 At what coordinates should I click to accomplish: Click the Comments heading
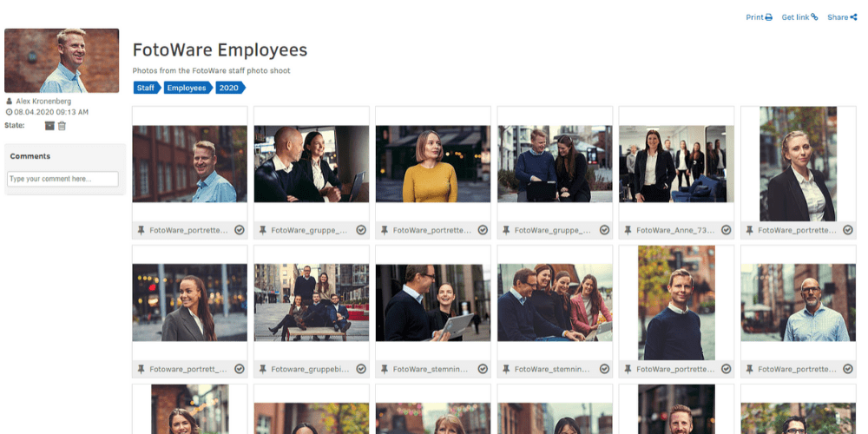coord(30,156)
